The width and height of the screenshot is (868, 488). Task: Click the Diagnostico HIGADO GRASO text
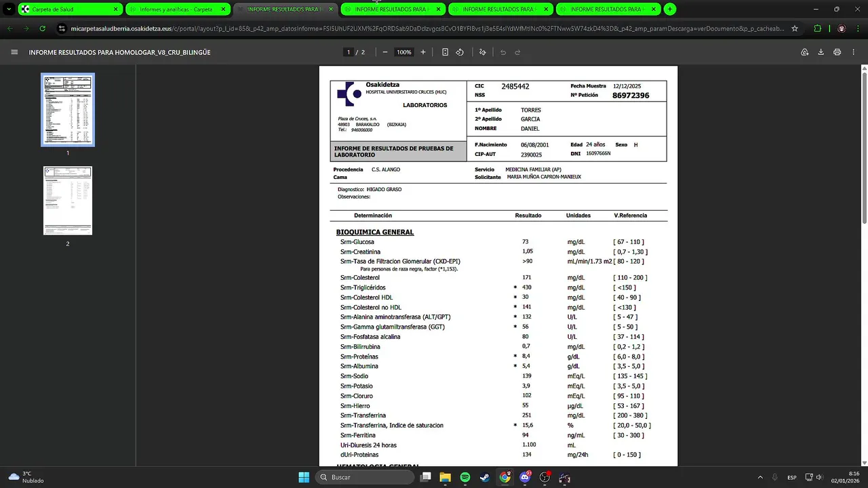(x=370, y=189)
